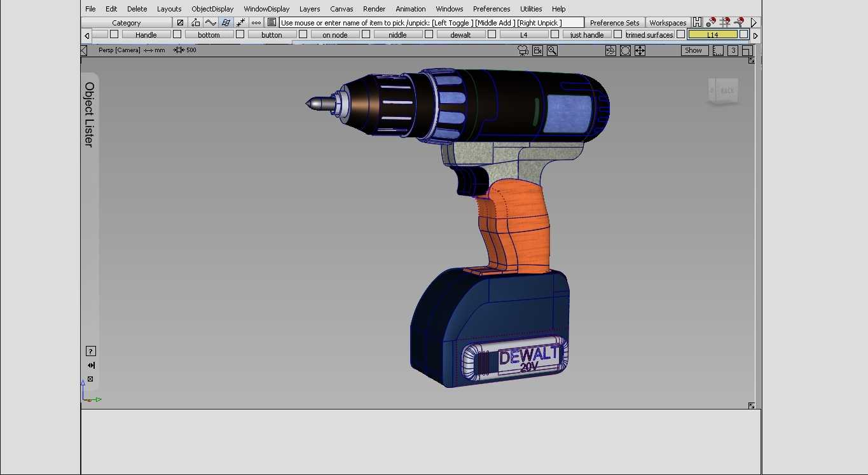Click the movie camera icon in viewport bar

(x=523, y=50)
